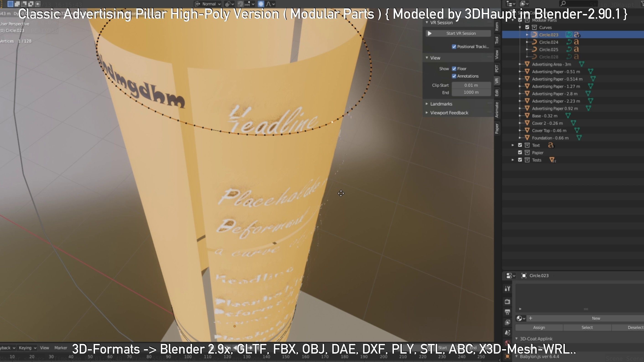Screen dimensions: 644x362
Task: Click the Deselect material button
Action: coord(628,327)
